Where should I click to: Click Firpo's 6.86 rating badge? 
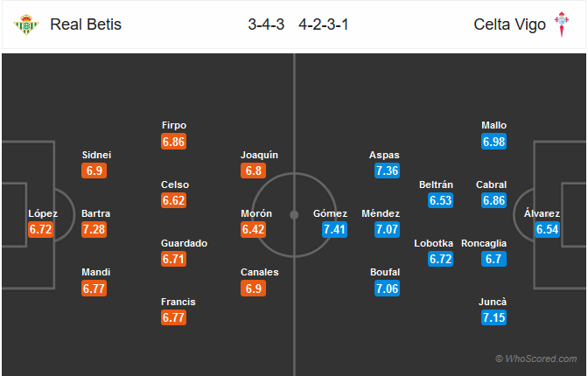coord(173,142)
